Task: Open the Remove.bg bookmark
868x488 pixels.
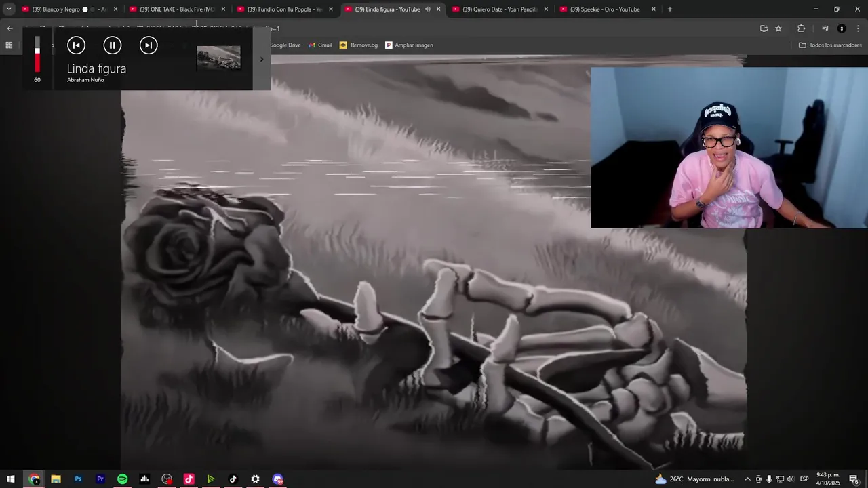Action: click(x=359, y=45)
